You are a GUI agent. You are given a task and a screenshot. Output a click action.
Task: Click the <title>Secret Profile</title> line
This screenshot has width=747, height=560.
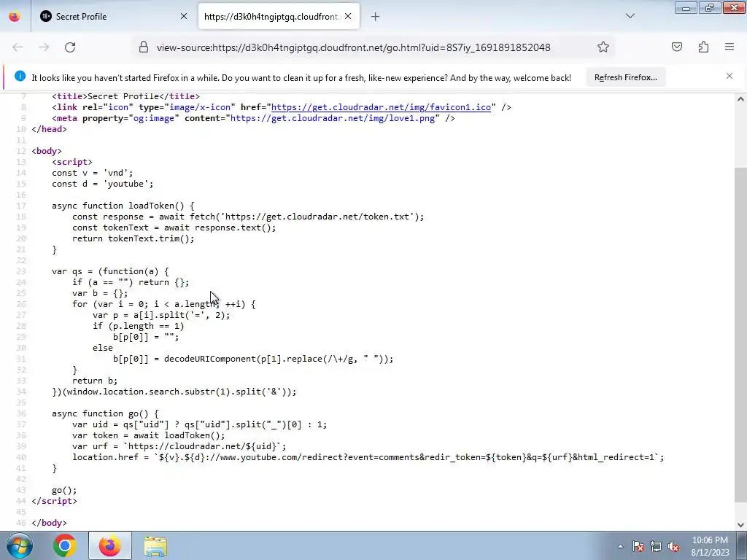point(125,97)
